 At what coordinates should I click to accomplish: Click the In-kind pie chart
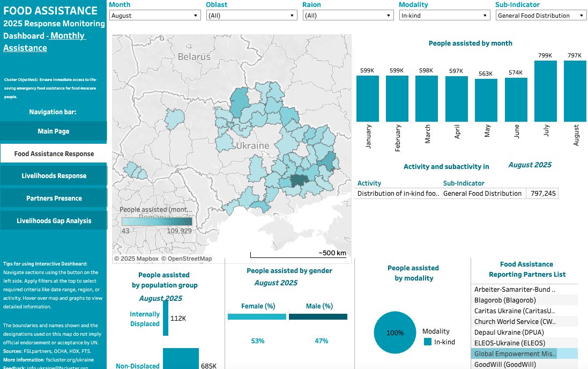coord(395,333)
